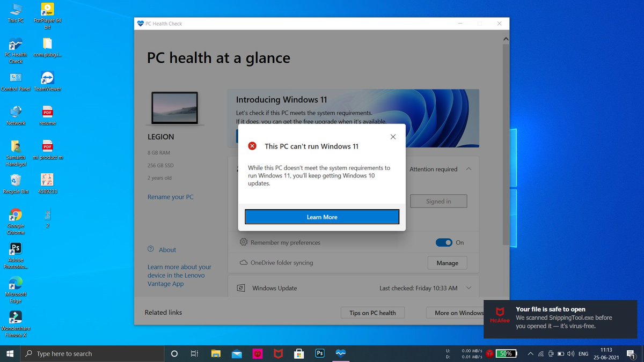Open the Mail app from the taskbar
Viewport: 644px width, 362px height.
(x=237, y=353)
